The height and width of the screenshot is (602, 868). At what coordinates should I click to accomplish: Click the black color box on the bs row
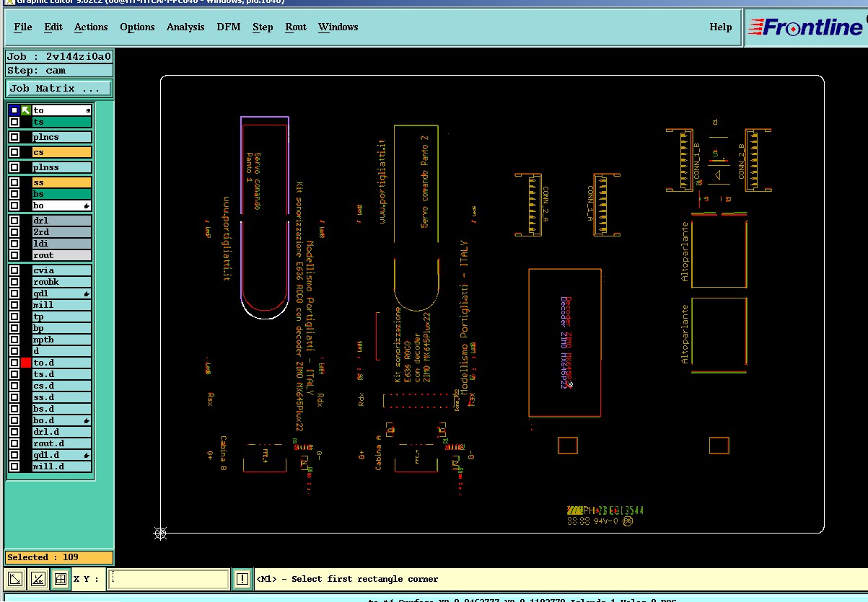[26, 194]
